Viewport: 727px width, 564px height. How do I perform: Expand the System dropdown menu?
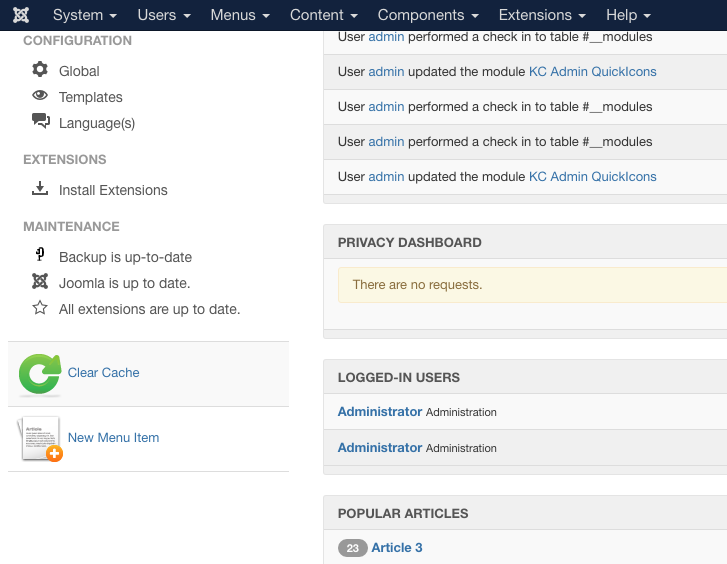click(85, 15)
